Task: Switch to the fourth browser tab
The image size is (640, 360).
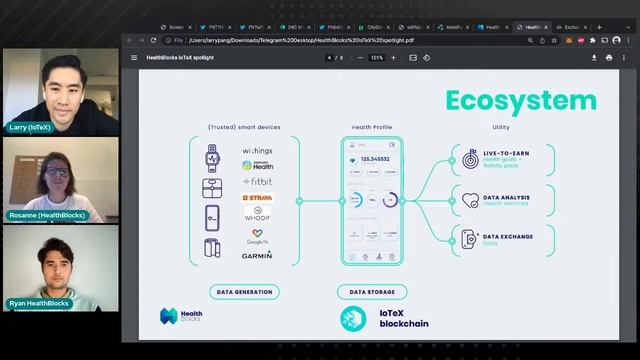Action: [294, 27]
